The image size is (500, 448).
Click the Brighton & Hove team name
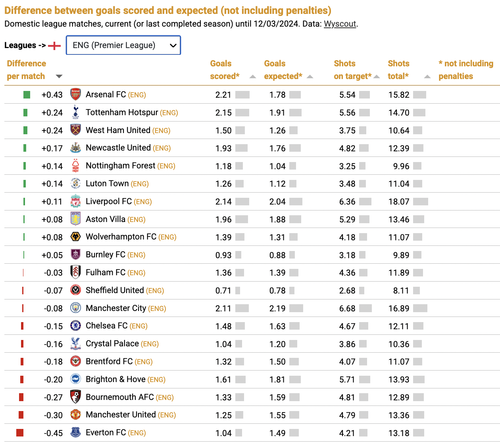(115, 379)
